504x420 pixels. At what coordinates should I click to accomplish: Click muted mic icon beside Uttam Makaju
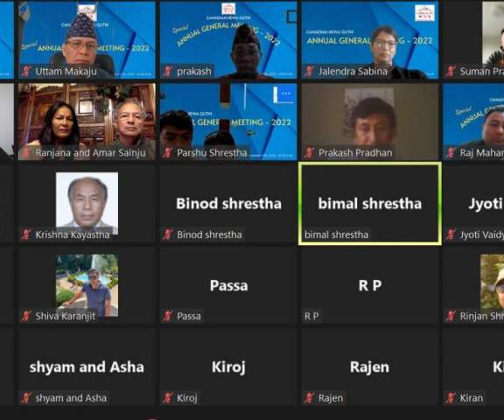click(26, 71)
